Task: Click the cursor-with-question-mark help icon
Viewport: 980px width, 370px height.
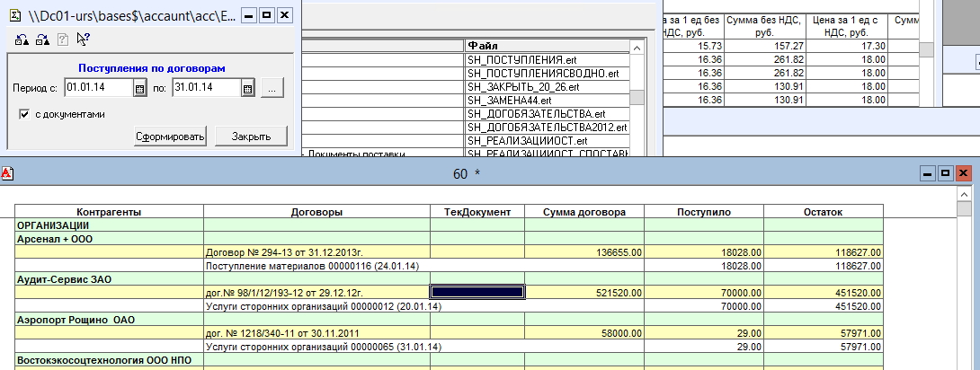Action: (83, 39)
